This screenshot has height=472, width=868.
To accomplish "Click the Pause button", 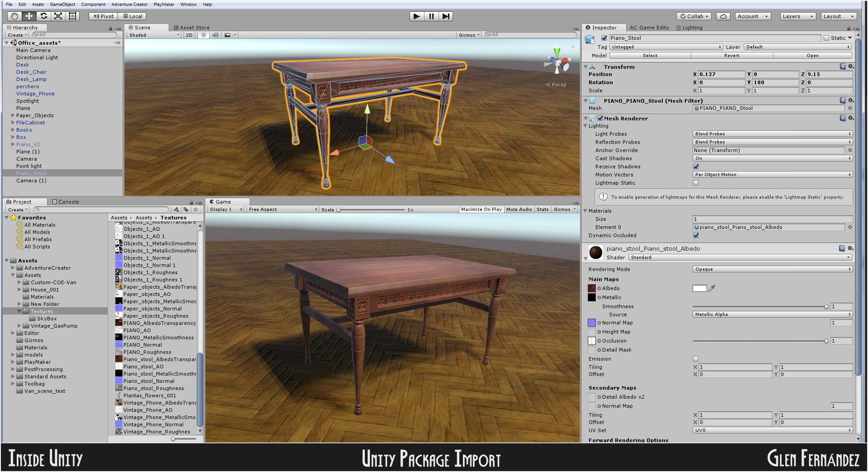I will (x=431, y=16).
